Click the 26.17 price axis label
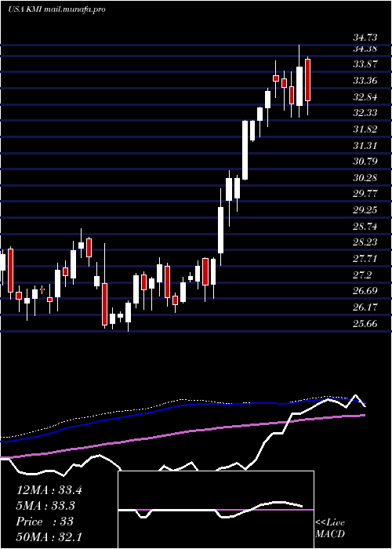392x549 pixels. point(365,307)
